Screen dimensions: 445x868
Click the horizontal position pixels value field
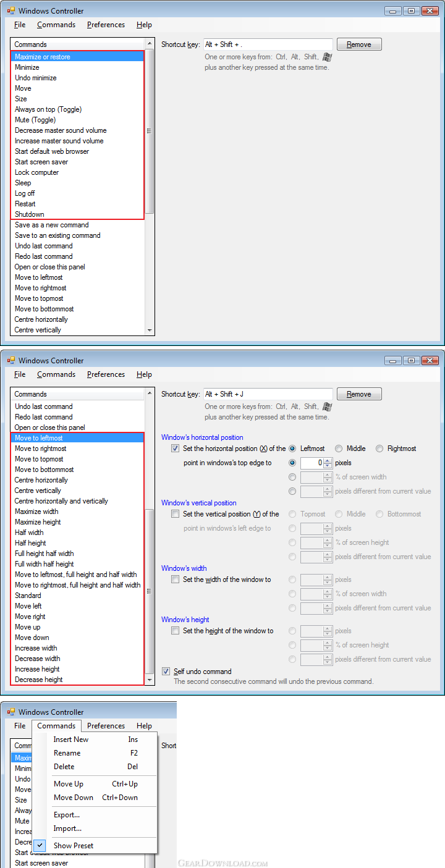(x=312, y=463)
